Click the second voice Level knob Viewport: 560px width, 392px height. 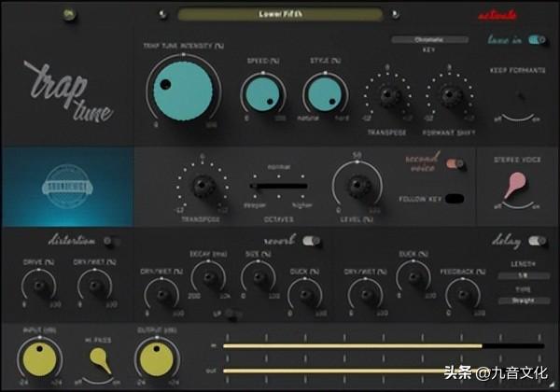click(x=357, y=186)
